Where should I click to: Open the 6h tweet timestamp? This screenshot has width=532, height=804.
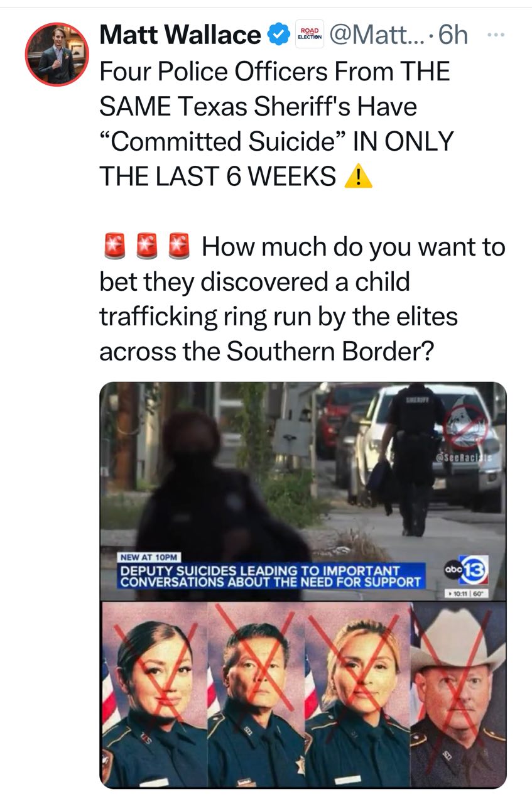[x=453, y=35]
